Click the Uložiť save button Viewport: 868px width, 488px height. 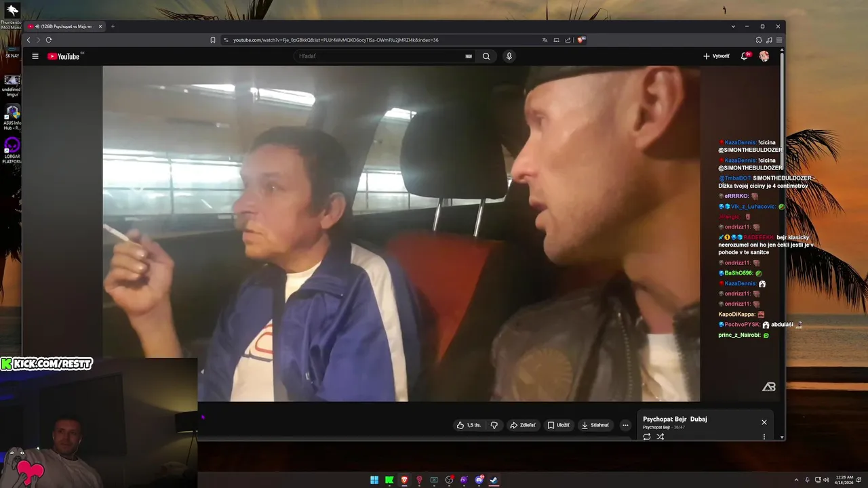[559, 425]
